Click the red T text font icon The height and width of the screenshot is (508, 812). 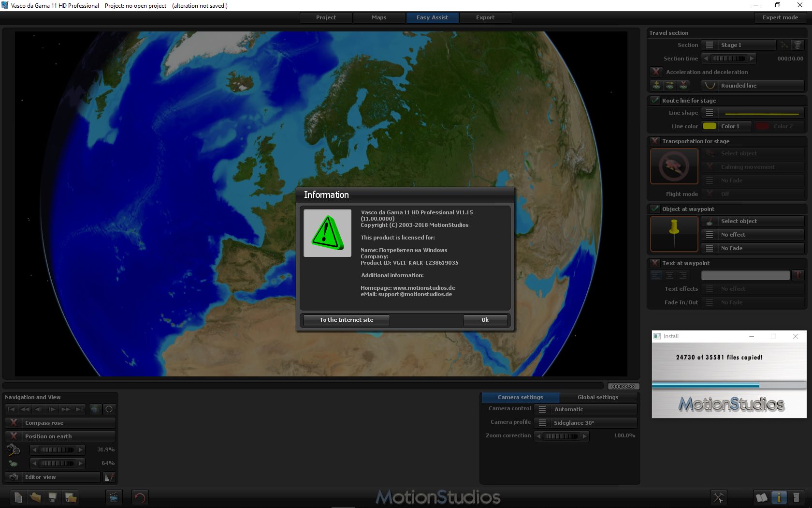point(798,275)
